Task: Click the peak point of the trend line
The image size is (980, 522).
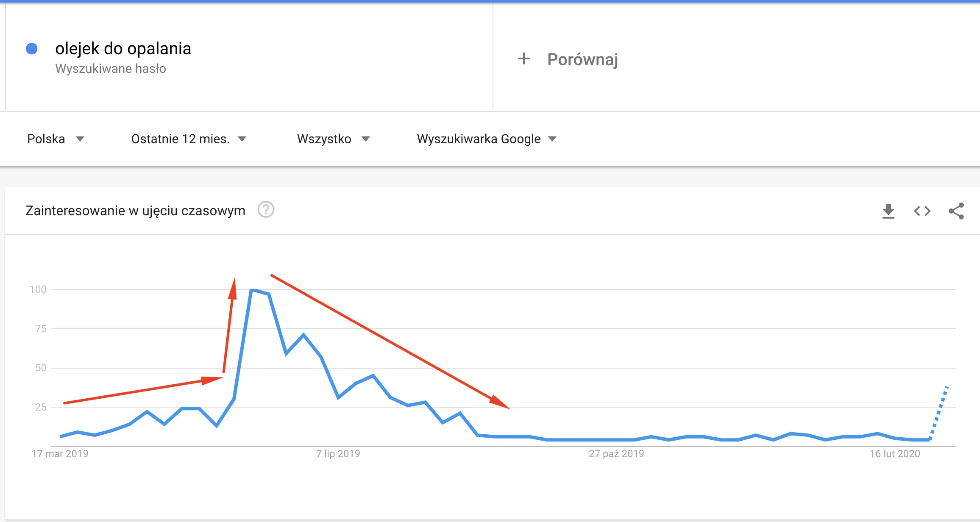Action: coord(253,290)
